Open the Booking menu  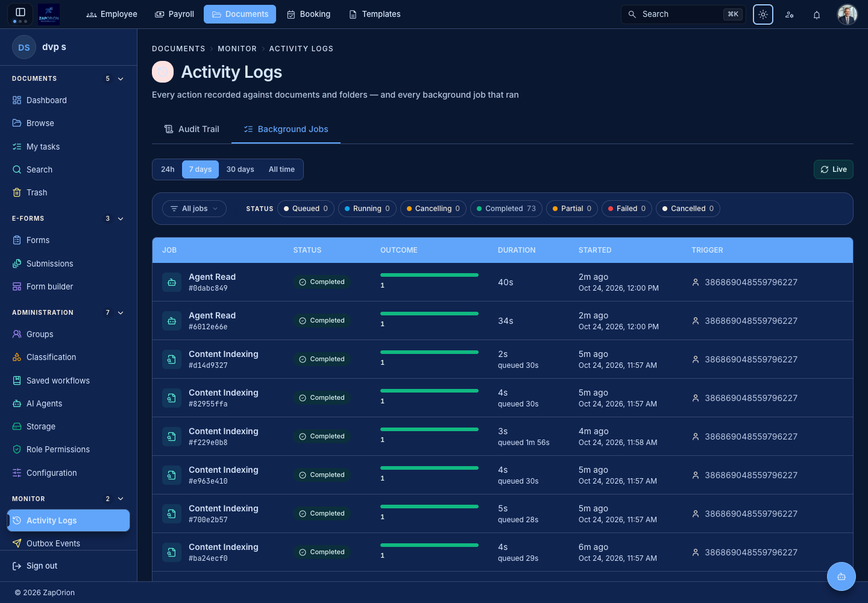(309, 14)
